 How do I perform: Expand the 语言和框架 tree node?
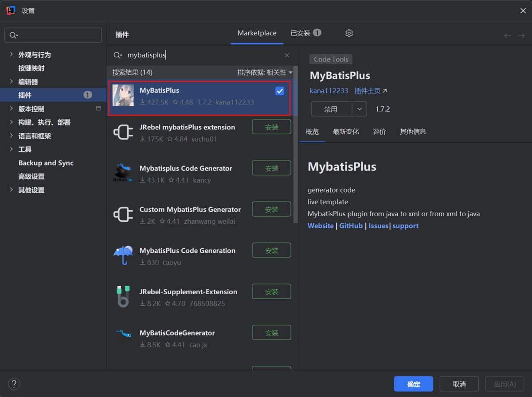click(11, 136)
